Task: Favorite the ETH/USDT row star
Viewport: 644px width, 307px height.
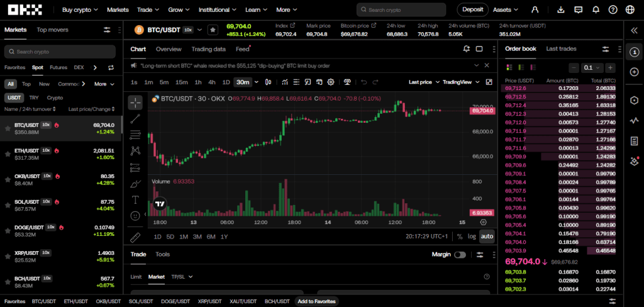Action: (8, 154)
